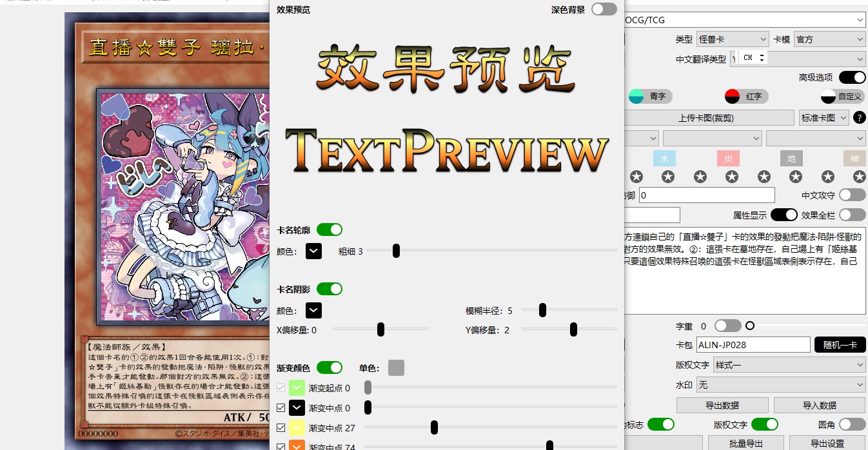Click the 御 defense value field showing 0
Viewport: 868px width, 450px height.
(707, 195)
